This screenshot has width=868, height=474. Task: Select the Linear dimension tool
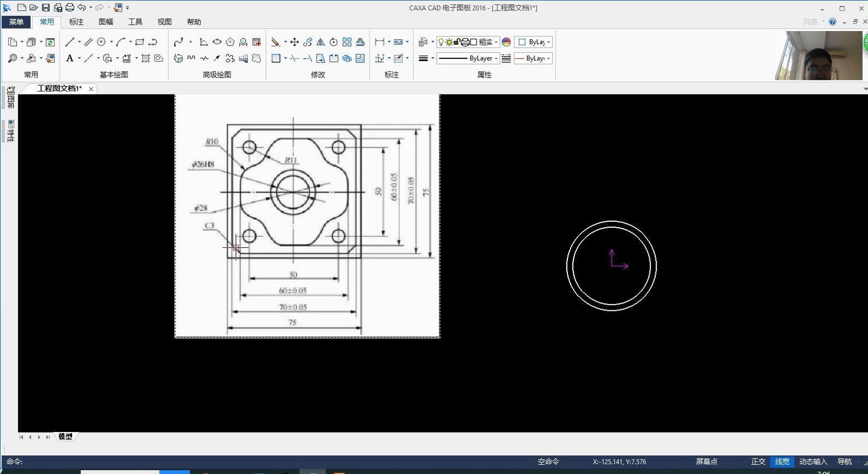tap(379, 42)
